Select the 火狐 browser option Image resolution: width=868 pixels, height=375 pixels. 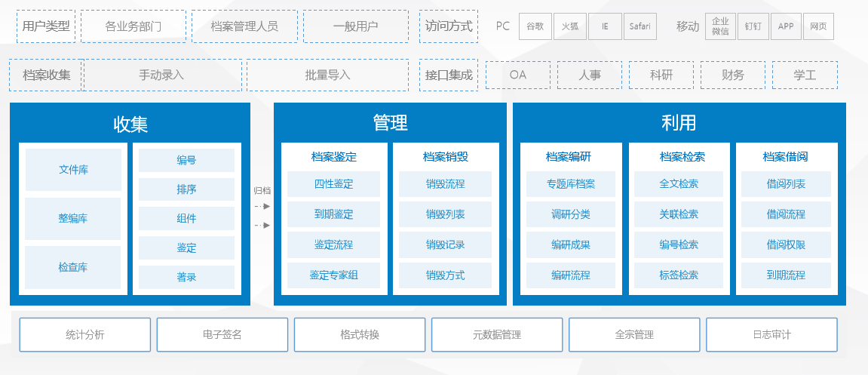(570, 26)
